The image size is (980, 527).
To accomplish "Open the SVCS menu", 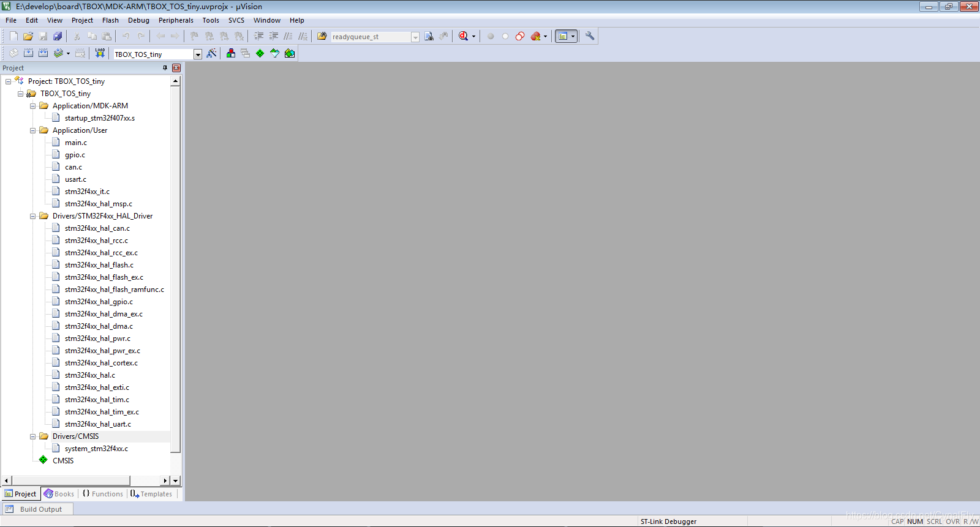I will (236, 20).
